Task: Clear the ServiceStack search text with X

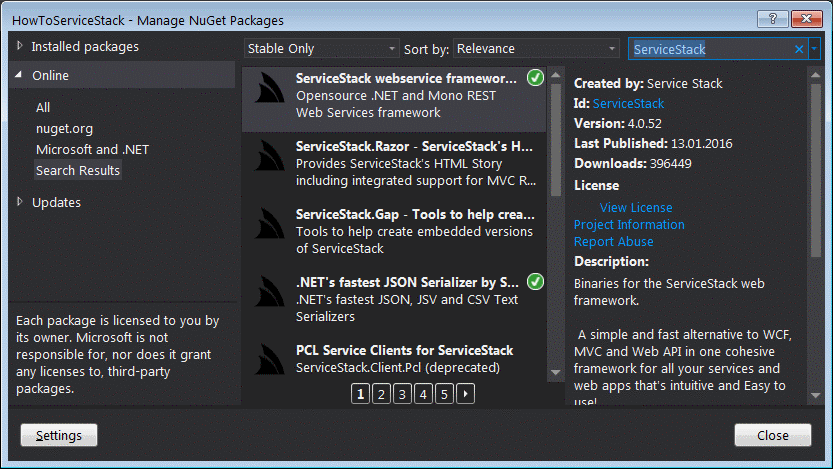Action: tap(798, 49)
